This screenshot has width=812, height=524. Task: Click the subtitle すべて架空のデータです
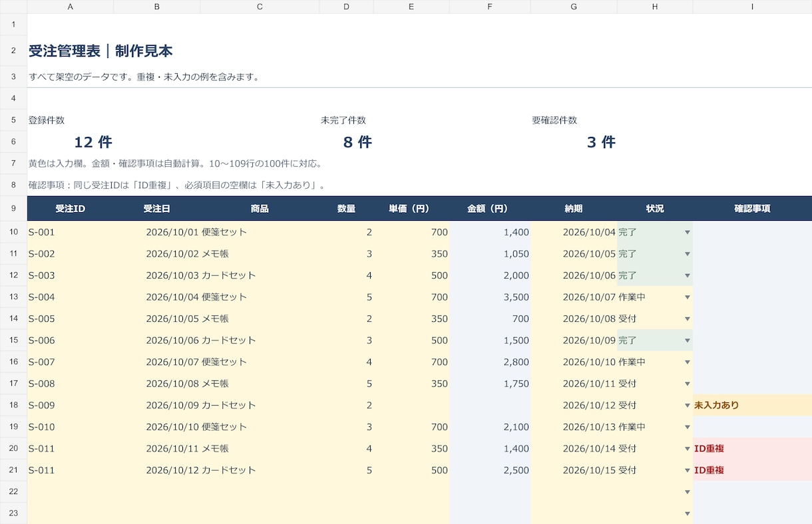click(144, 76)
